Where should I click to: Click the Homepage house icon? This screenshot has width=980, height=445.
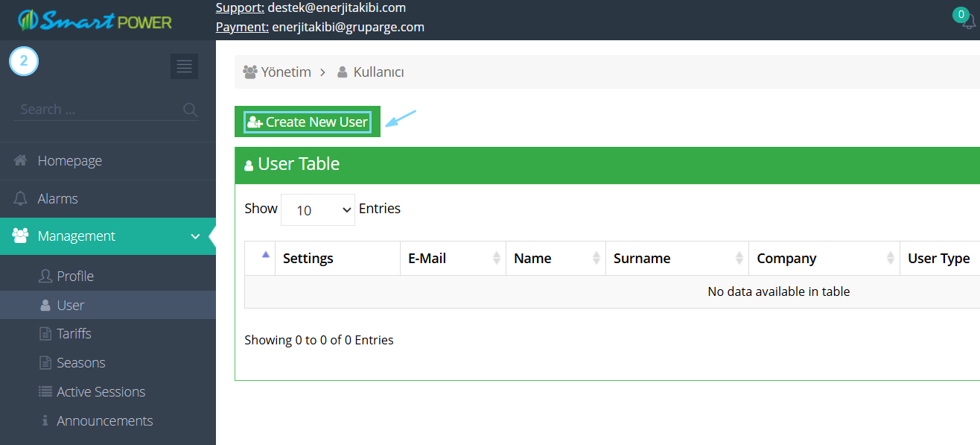pos(21,161)
